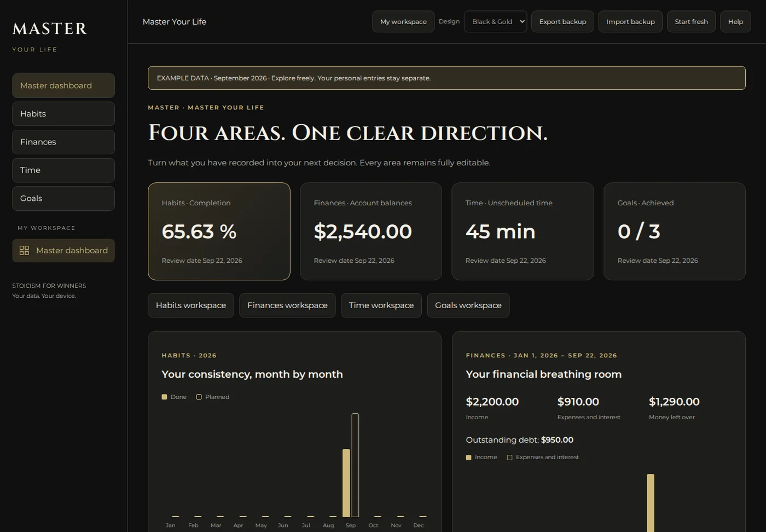The height and width of the screenshot is (532, 766).
Task: Click the $2,200.00 Income value
Action: pos(492,402)
